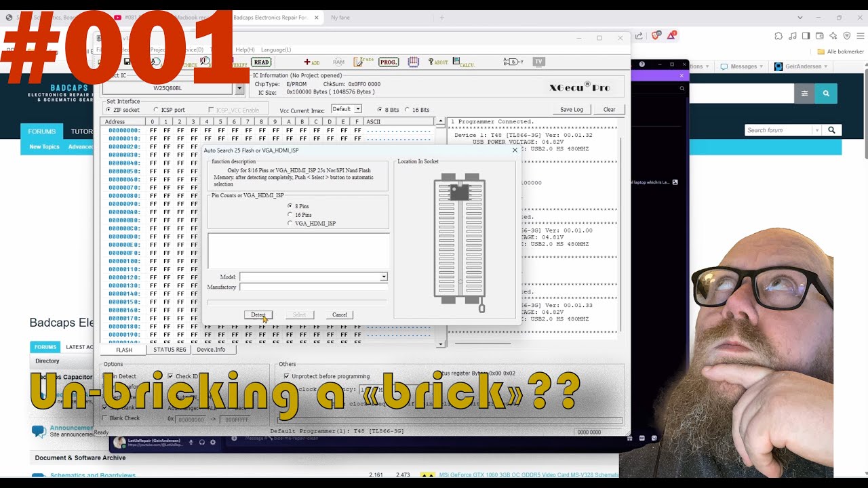
Task: Click the Discord microphone mute icon
Action: (x=191, y=443)
